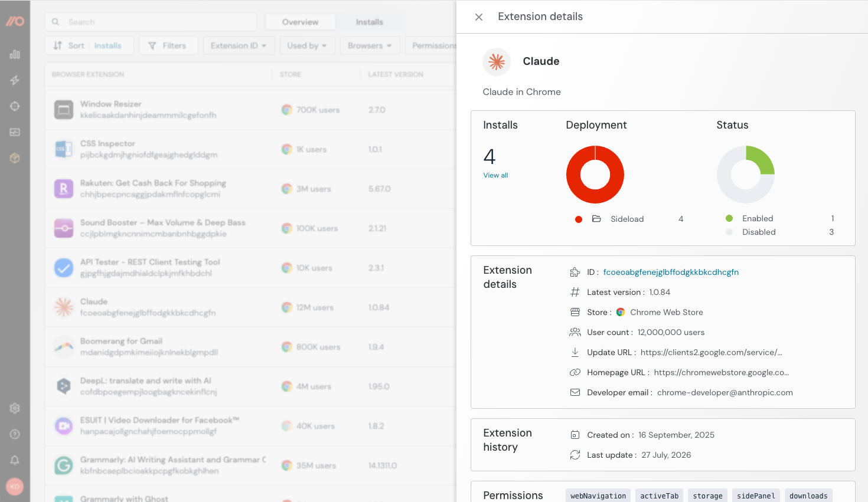Open the extensions cube sidebar icon
Image resolution: width=868 pixels, height=502 pixels.
click(15, 158)
